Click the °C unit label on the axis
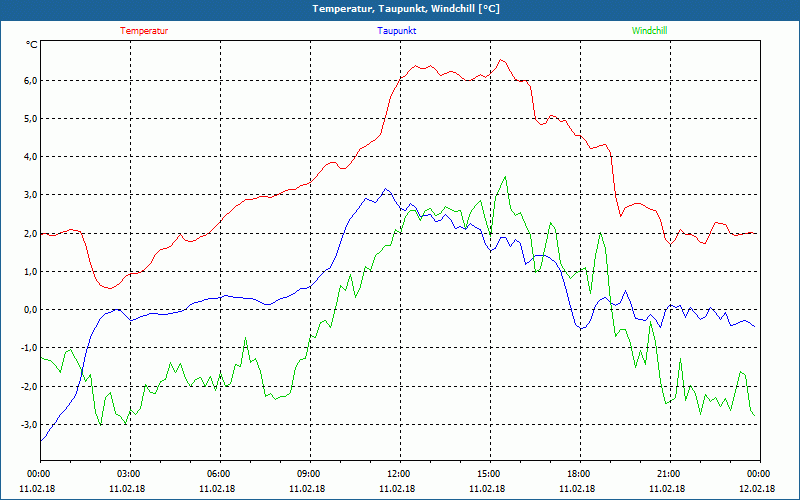 32,45
